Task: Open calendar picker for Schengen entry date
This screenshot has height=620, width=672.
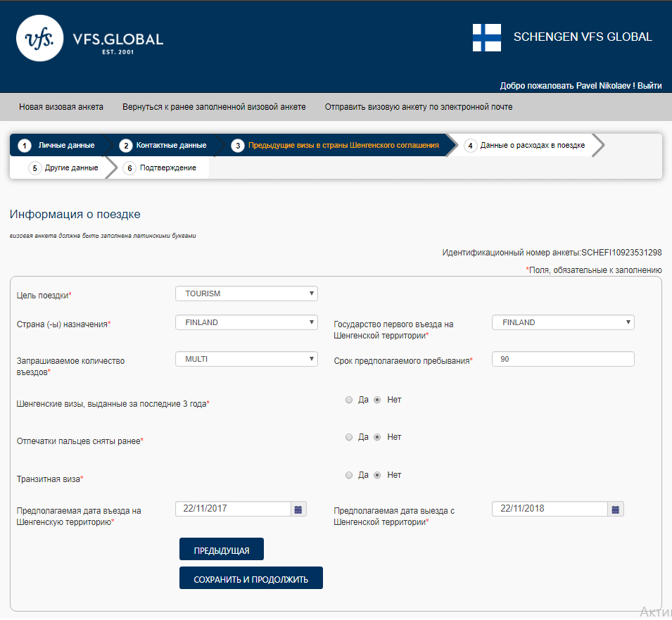Action: tap(298, 510)
